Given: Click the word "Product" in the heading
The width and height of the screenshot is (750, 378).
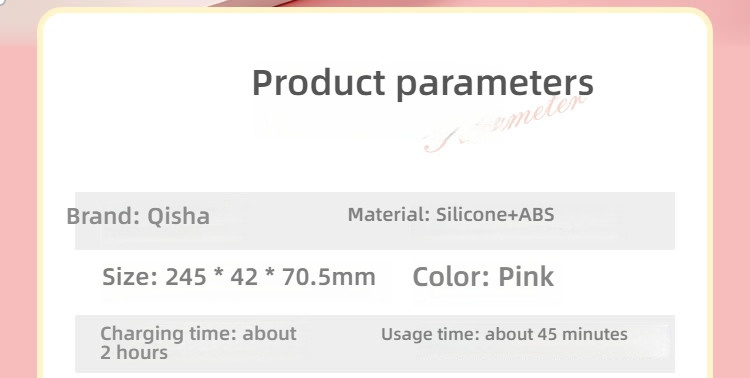Looking at the screenshot, I should coord(319,83).
